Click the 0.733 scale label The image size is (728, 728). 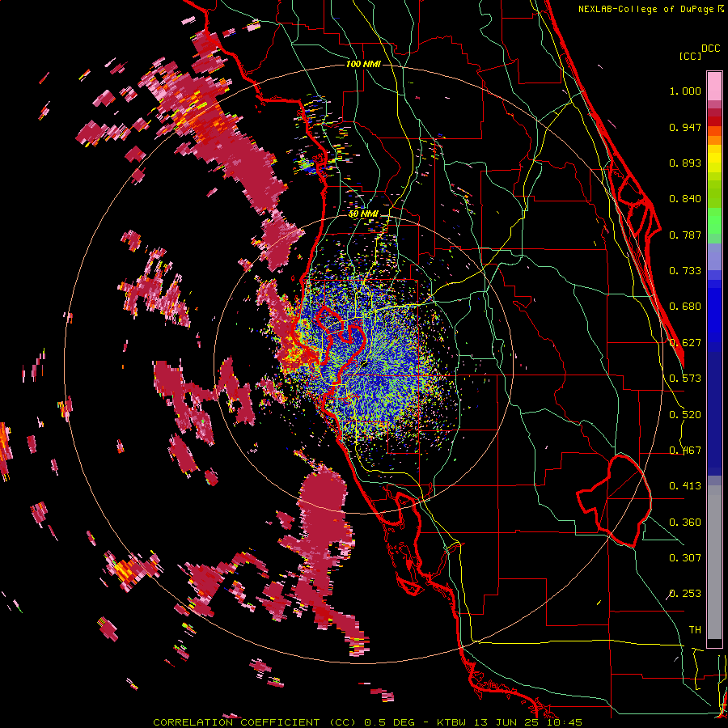(685, 271)
